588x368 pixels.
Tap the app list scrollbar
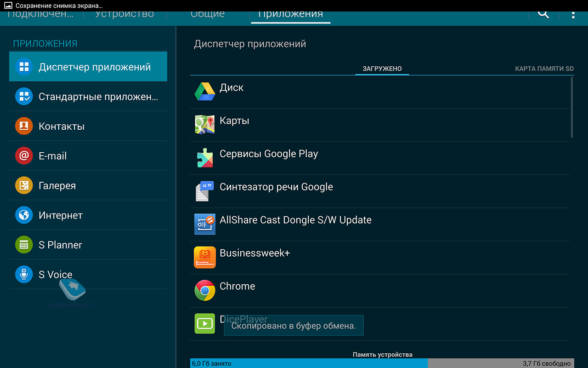pos(572,107)
